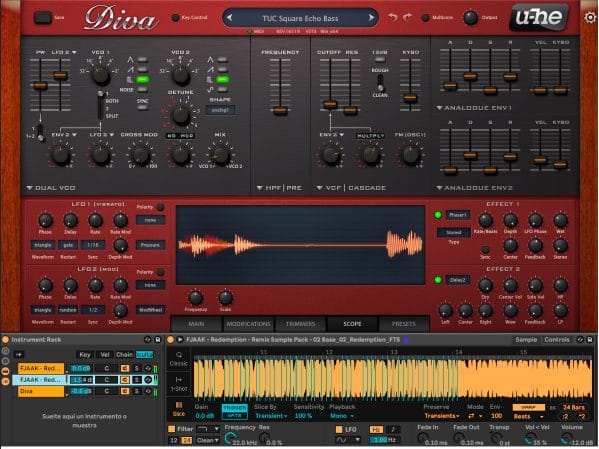Screen dimensions: 599x449
Task: Select Simpler 1-Shot mode
Action: tap(178, 384)
